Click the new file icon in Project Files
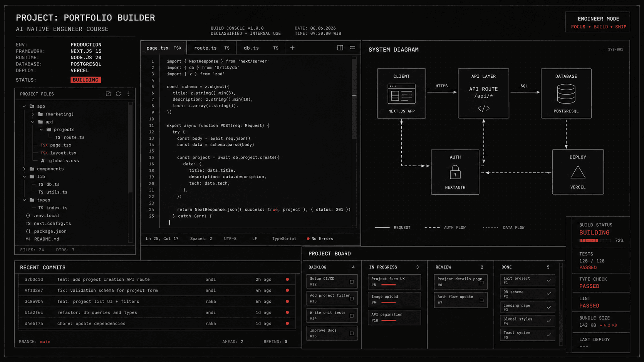644x362 pixels. pyautogui.click(x=108, y=94)
